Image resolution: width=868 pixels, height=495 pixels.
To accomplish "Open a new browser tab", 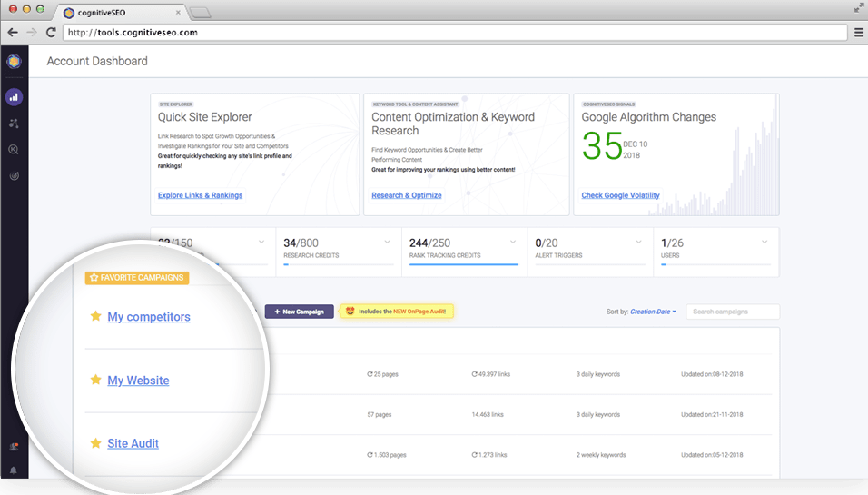I will [x=200, y=12].
